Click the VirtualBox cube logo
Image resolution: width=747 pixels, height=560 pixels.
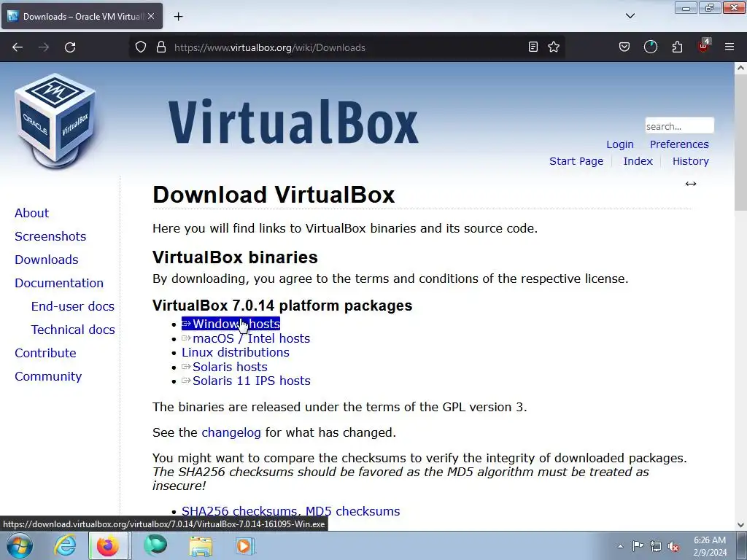click(55, 121)
